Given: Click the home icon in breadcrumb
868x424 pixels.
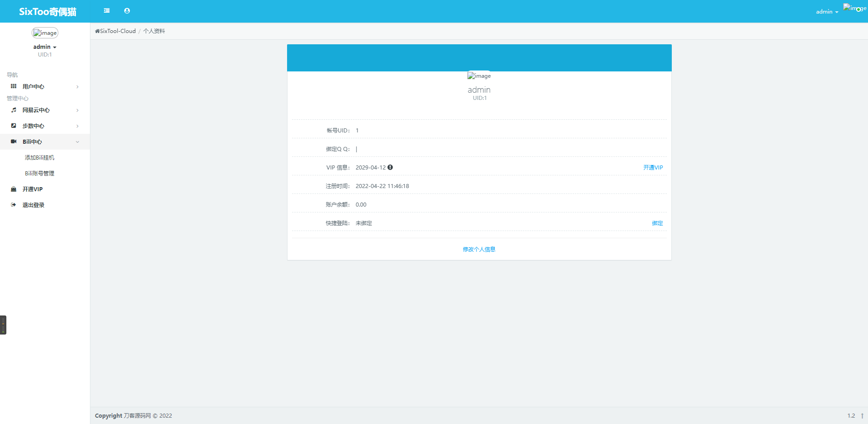Looking at the screenshot, I should tap(97, 31).
